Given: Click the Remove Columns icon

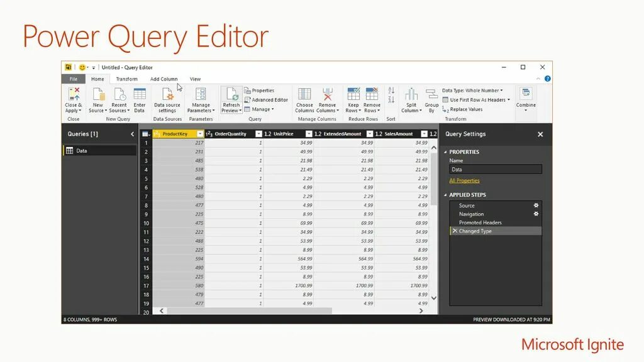Looking at the screenshot, I should pyautogui.click(x=327, y=94).
